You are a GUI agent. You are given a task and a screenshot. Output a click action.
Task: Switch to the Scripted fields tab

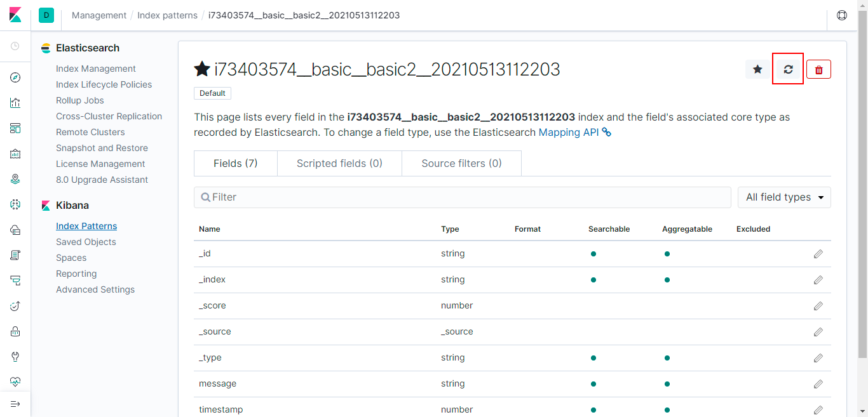click(x=339, y=163)
